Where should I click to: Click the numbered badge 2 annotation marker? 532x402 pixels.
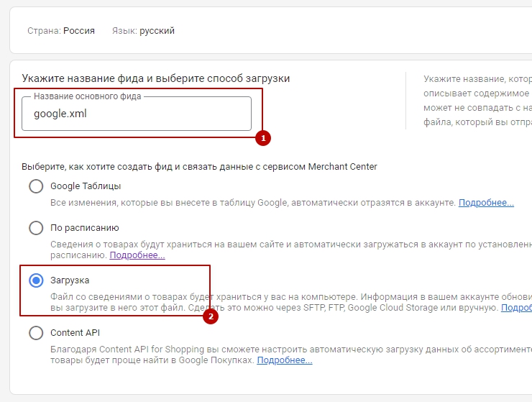click(x=210, y=316)
